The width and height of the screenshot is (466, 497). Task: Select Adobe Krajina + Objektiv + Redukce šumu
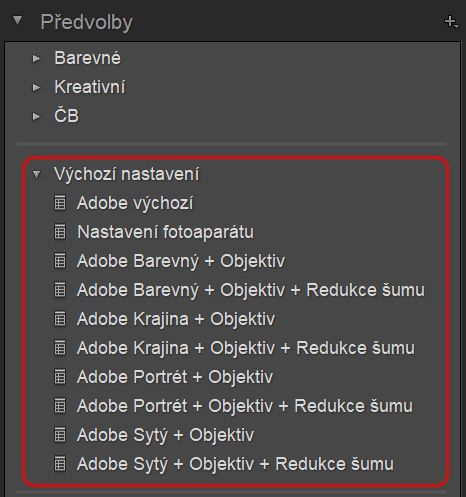[246, 348]
